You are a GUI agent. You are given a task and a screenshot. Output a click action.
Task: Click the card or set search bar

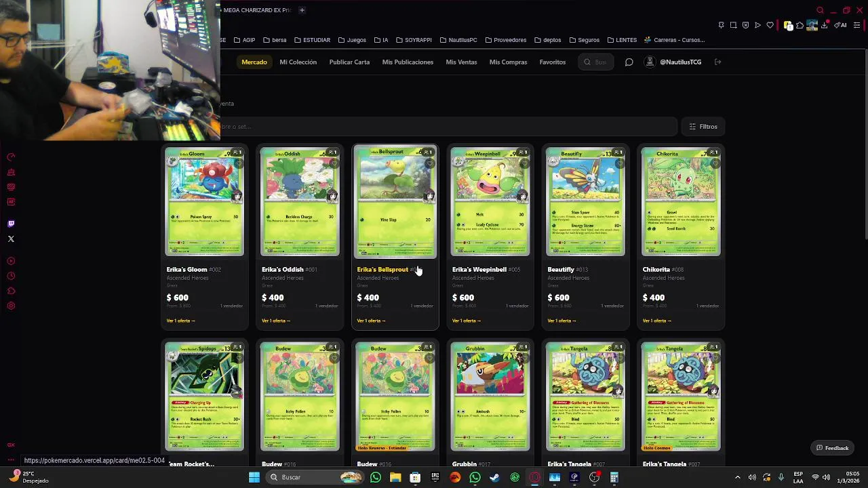coord(448,127)
